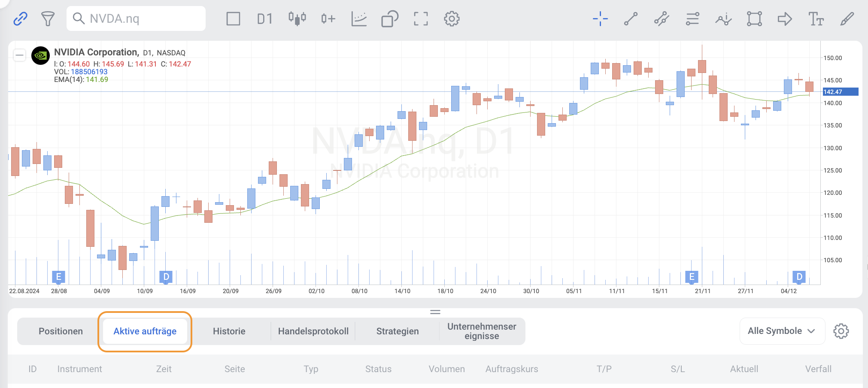Switch to the Positionen tab
The width and height of the screenshot is (868, 388).
click(x=61, y=331)
